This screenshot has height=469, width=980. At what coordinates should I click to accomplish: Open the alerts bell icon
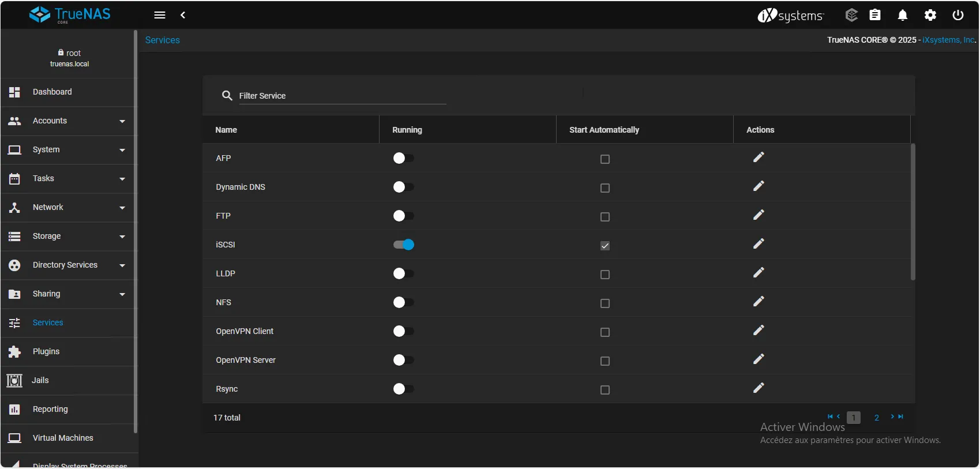click(x=903, y=16)
